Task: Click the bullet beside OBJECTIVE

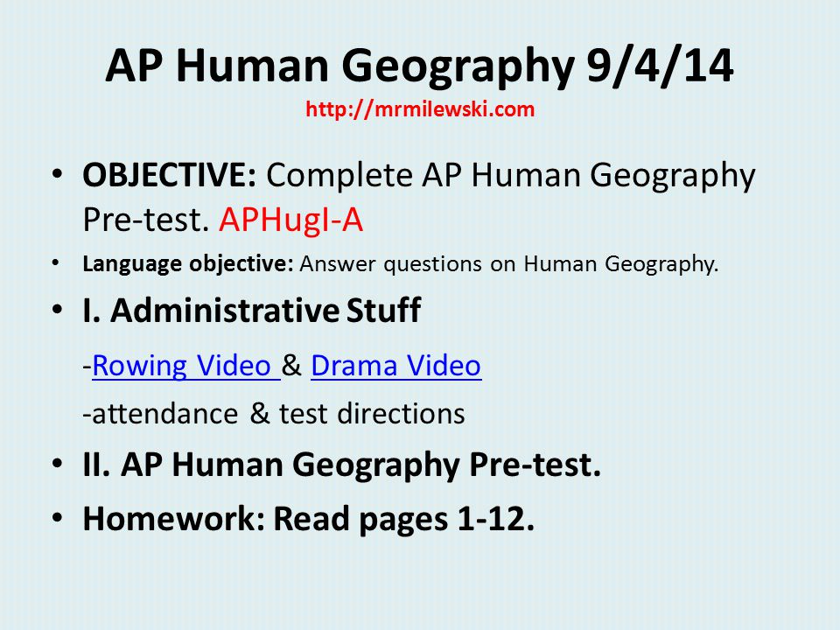Action: pos(58,175)
